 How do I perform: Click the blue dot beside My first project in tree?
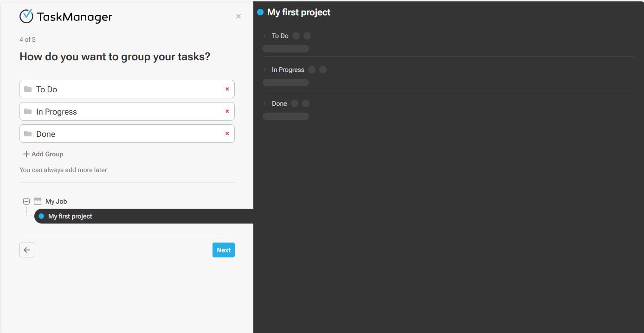point(41,216)
